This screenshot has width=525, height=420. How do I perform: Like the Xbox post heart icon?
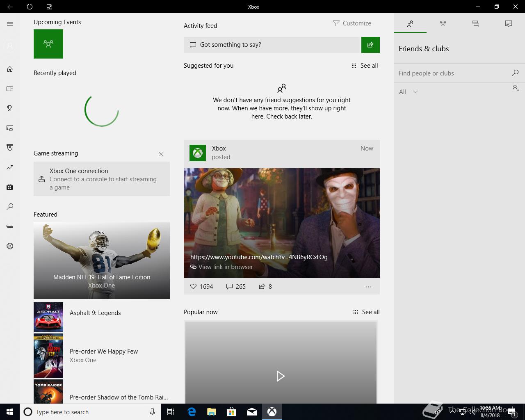pos(194,286)
